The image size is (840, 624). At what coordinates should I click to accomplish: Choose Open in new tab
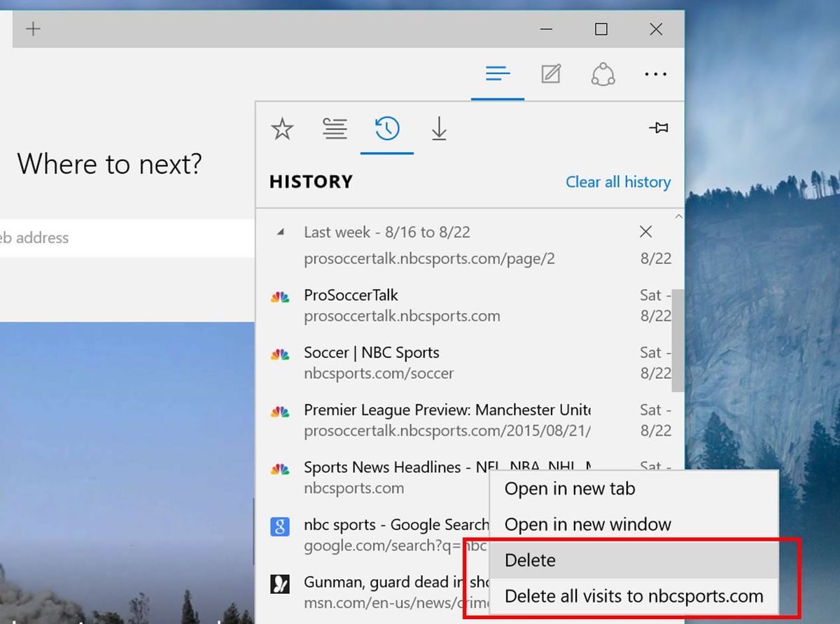click(x=633, y=489)
